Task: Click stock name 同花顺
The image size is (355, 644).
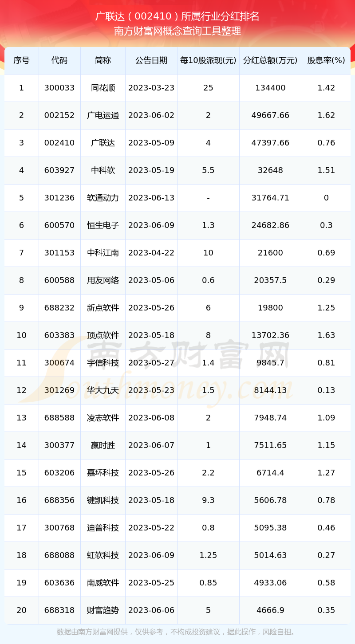Action: [103, 88]
